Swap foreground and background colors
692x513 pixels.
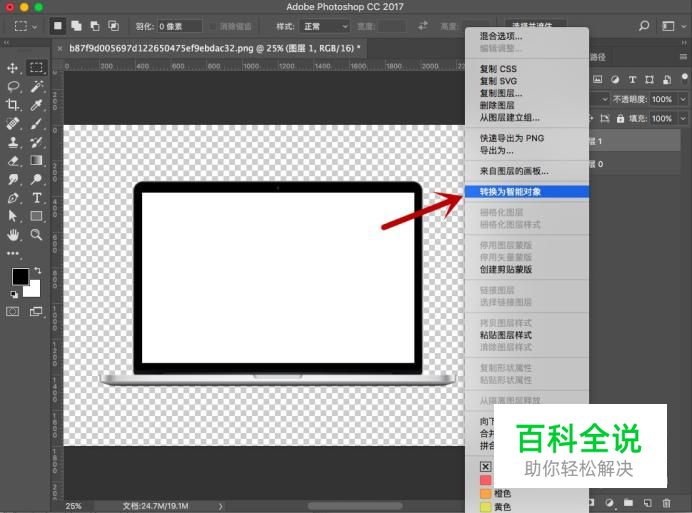pos(38,270)
